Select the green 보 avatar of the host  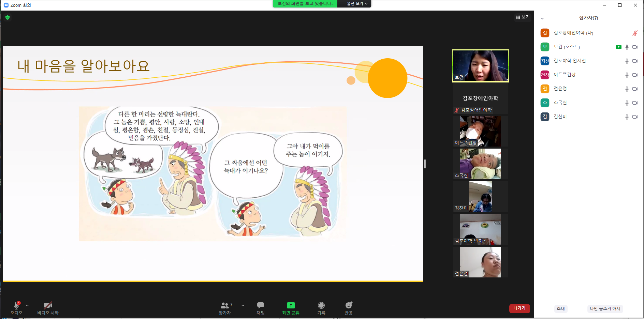coord(545,47)
